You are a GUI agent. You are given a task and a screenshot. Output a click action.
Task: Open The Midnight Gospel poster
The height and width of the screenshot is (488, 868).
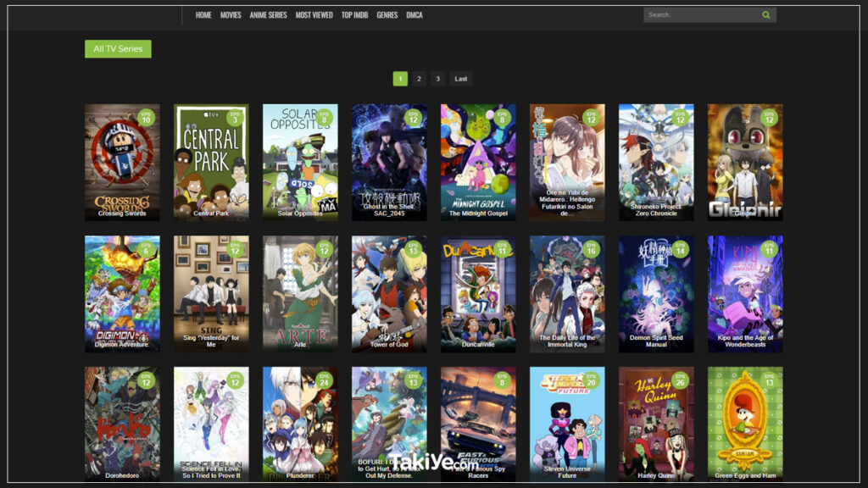point(478,162)
